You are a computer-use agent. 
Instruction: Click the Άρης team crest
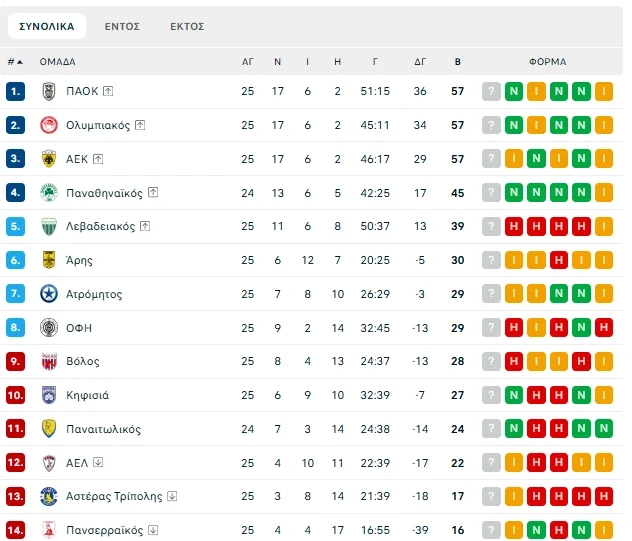[48, 260]
